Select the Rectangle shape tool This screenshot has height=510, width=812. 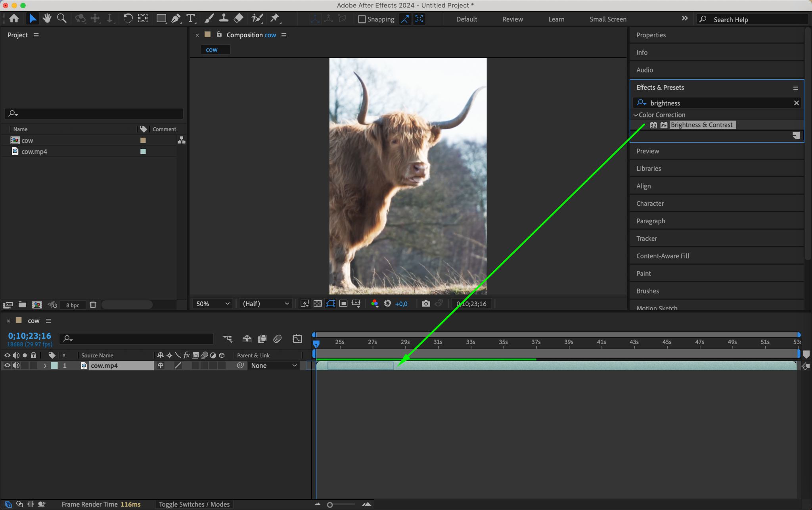tap(161, 18)
